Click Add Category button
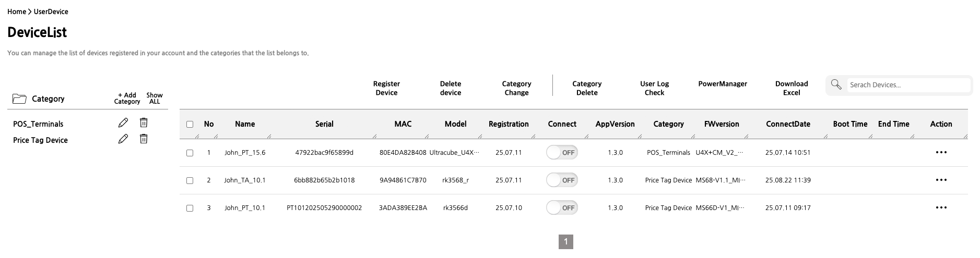 coord(127,98)
